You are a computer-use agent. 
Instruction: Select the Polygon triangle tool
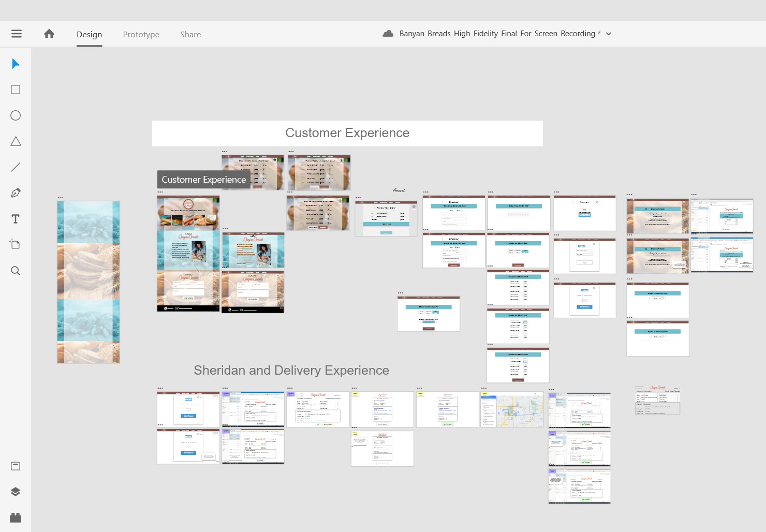pos(16,141)
